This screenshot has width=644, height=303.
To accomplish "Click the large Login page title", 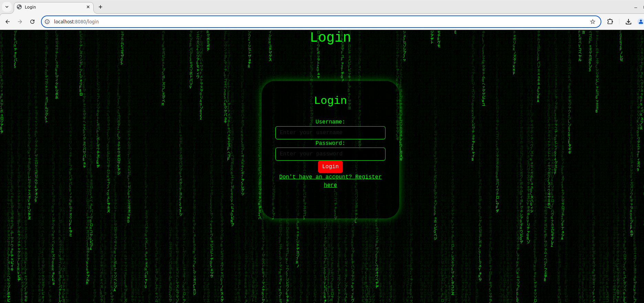I will pyautogui.click(x=330, y=37).
